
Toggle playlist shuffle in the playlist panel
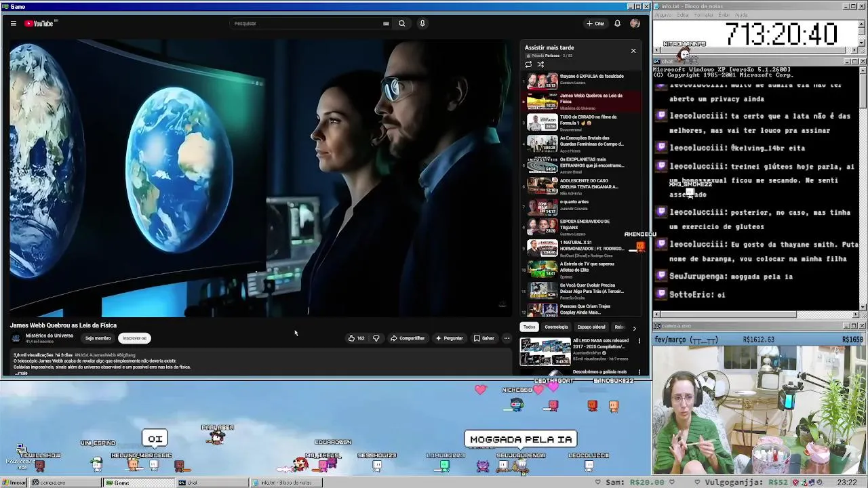pos(540,64)
